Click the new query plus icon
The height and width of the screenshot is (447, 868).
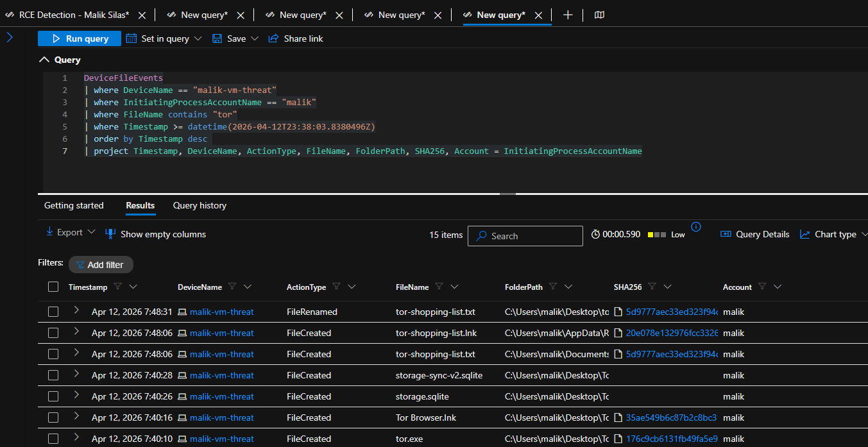tap(568, 15)
